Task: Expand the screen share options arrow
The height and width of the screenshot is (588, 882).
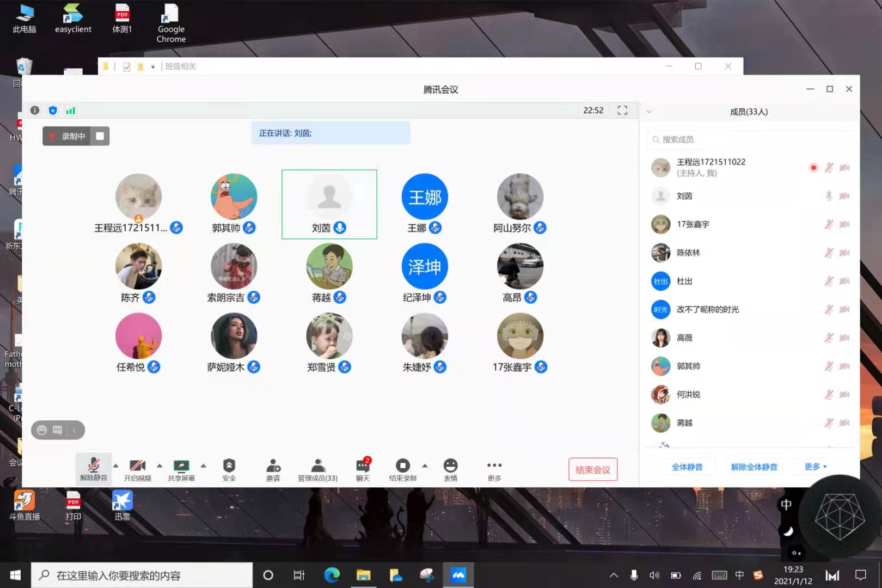Action: (x=203, y=465)
